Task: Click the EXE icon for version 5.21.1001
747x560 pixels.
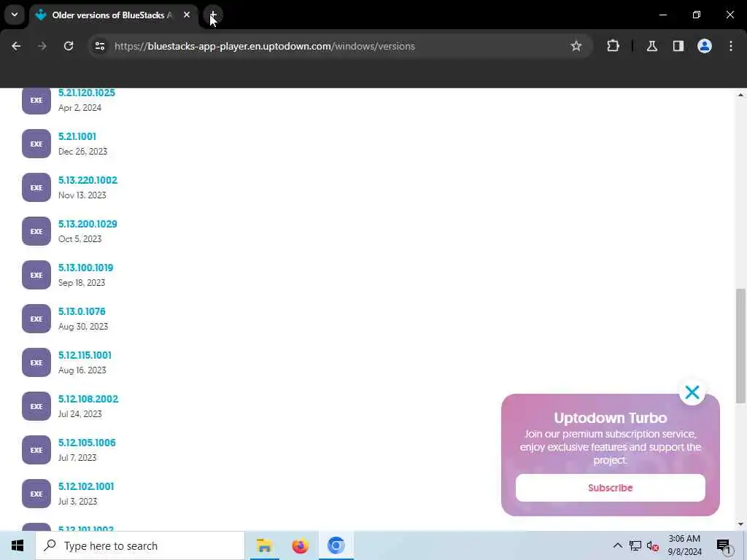Action: (x=36, y=144)
